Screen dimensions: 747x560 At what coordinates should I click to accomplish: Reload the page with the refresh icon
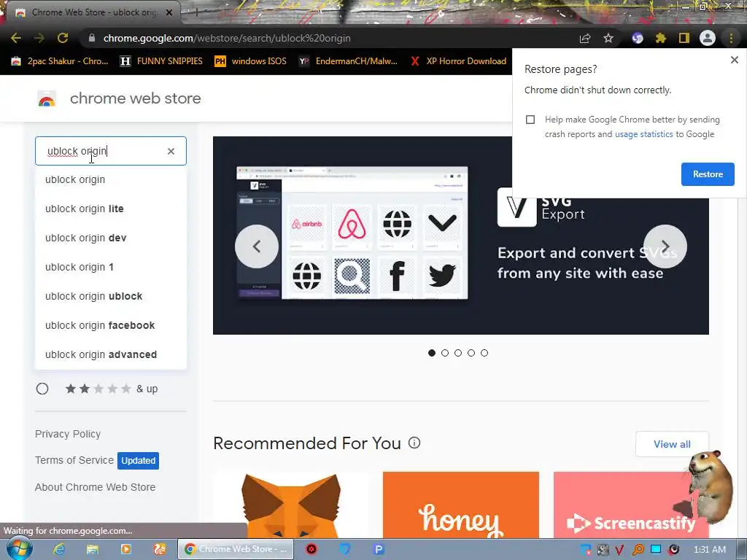(63, 38)
